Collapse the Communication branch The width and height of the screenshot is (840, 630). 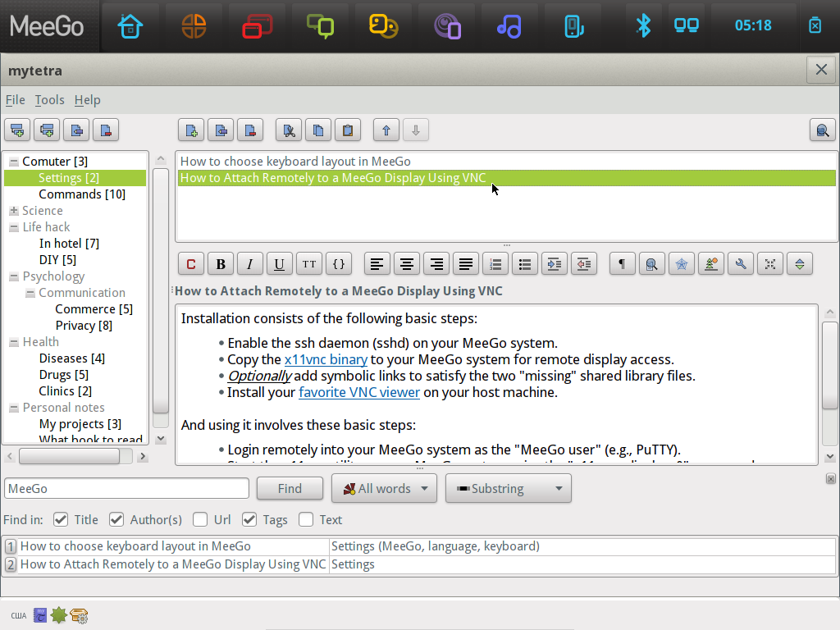pos(30,293)
